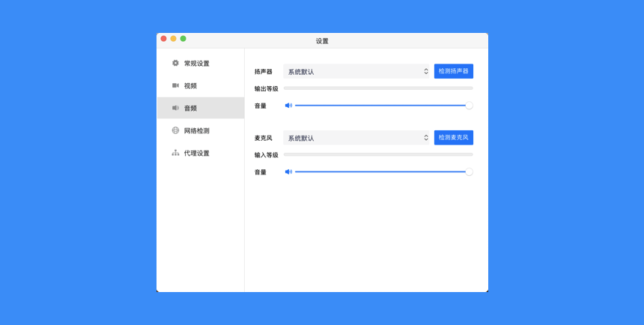Click the green zoom window button
Viewport: 644px width, 325px height.
pyautogui.click(x=183, y=39)
